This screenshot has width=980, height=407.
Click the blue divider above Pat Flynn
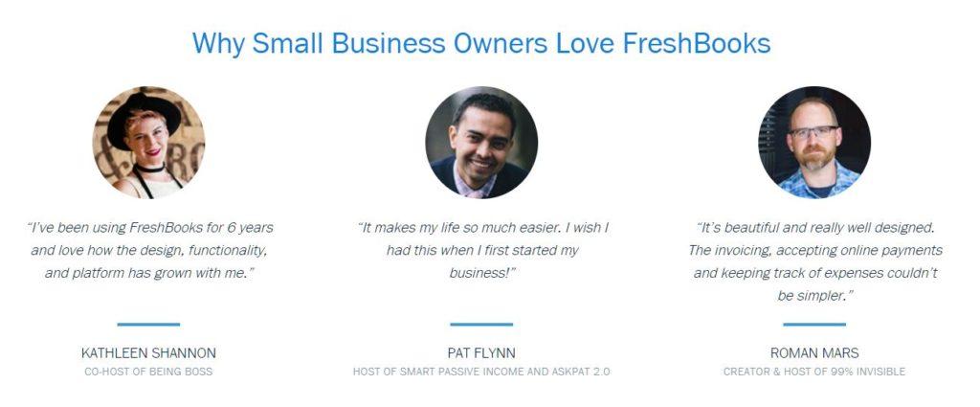481,325
